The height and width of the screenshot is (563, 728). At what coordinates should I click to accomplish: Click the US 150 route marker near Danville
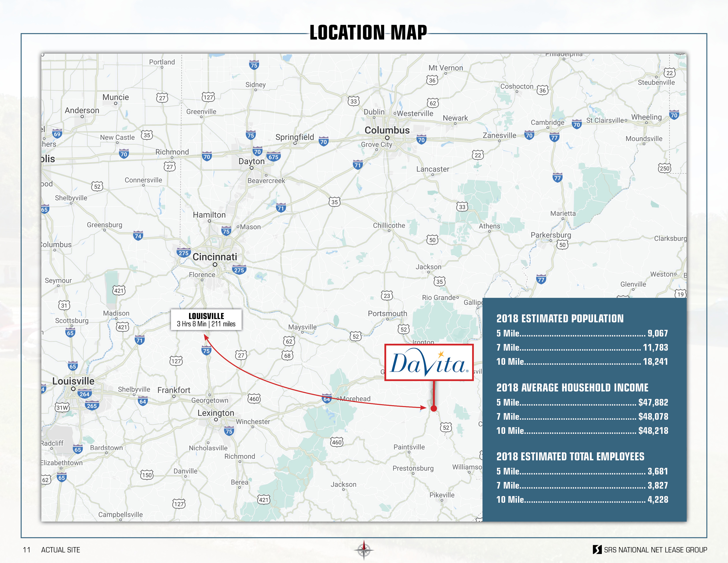point(147,475)
